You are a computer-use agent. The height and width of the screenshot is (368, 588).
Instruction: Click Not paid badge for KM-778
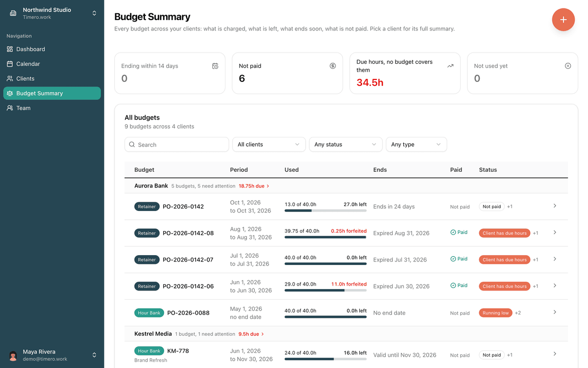click(x=492, y=355)
